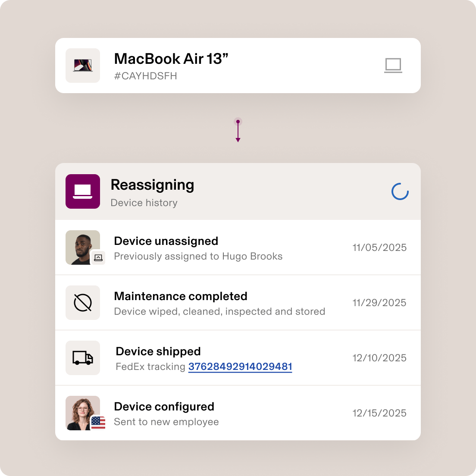This screenshot has width=476, height=476.
Task: Select the Device shipped history entry
Action: click(238, 357)
